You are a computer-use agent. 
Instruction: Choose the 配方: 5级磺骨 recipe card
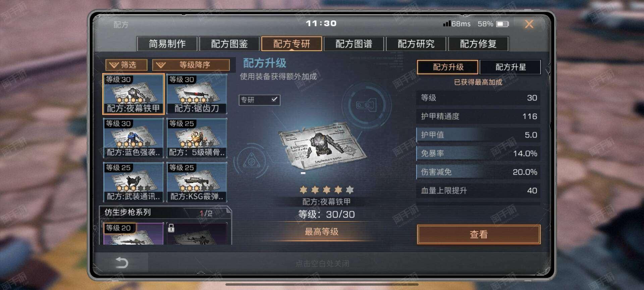pos(197,138)
